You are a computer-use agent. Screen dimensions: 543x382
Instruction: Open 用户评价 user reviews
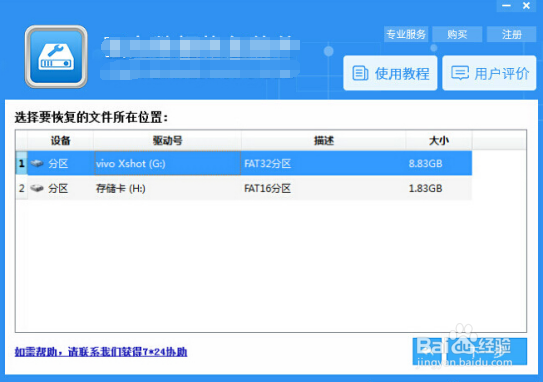pos(489,73)
